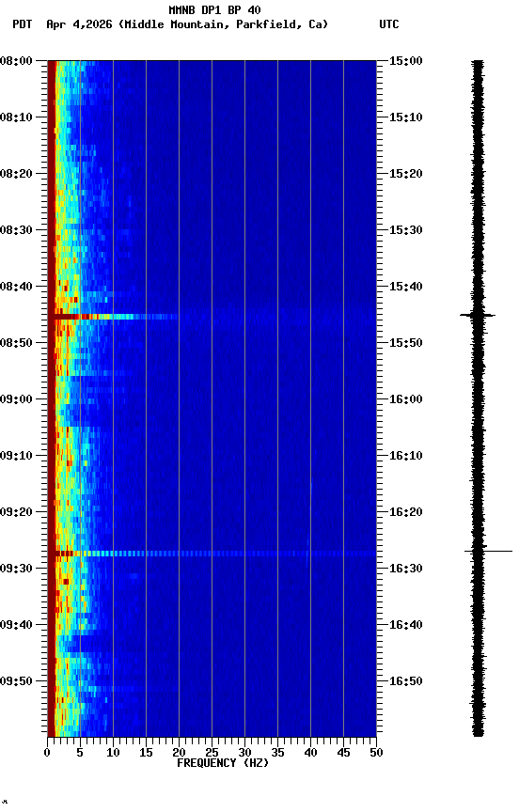Click the 25 Hz frequency tick label
Screen dimensions: 519x812
[212, 753]
